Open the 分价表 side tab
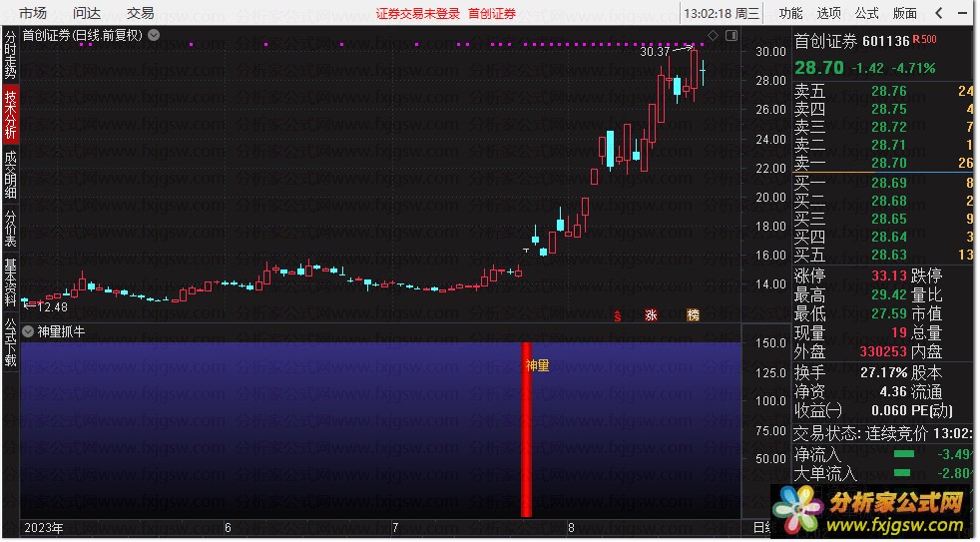This screenshot has height=542, width=980. 11,229
